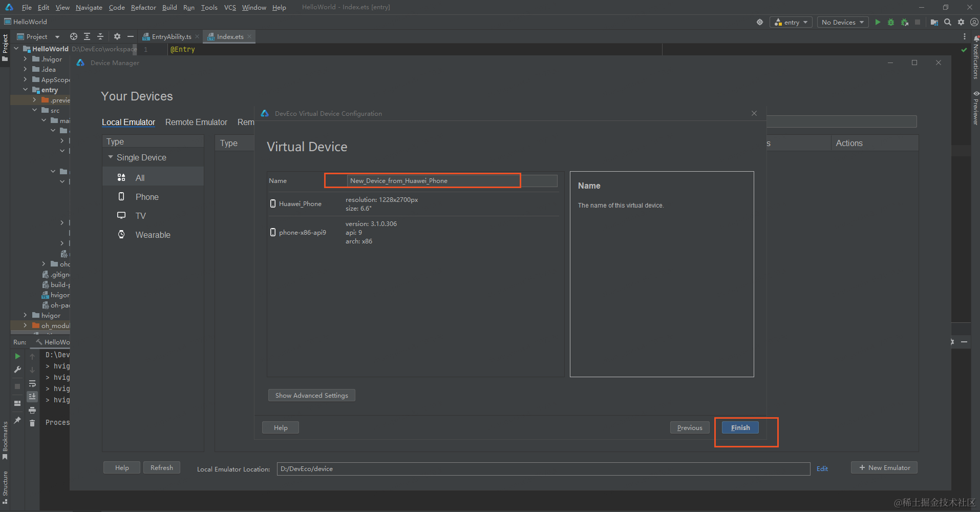This screenshot has width=980, height=512.
Task: Click the user account avatar icon
Action: [x=974, y=22]
